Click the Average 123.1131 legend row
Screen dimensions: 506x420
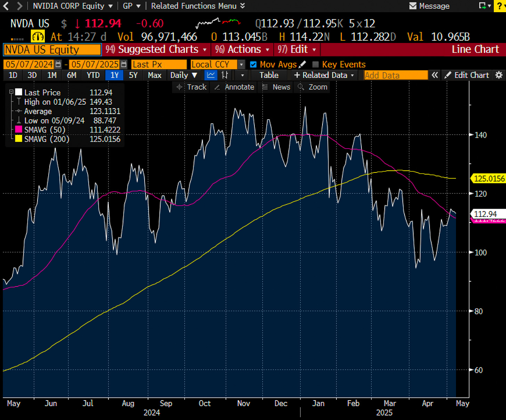tap(64, 111)
